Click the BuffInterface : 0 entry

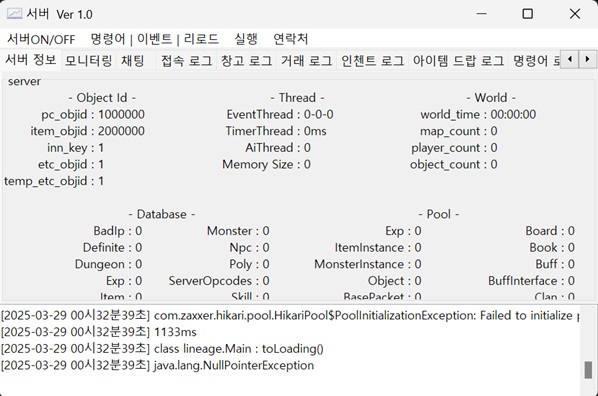(532, 281)
